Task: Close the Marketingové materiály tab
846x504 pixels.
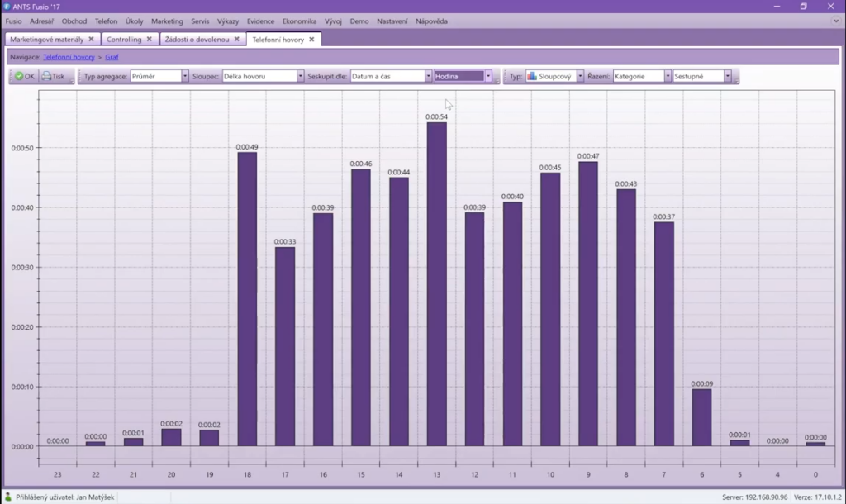Action: (91, 39)
